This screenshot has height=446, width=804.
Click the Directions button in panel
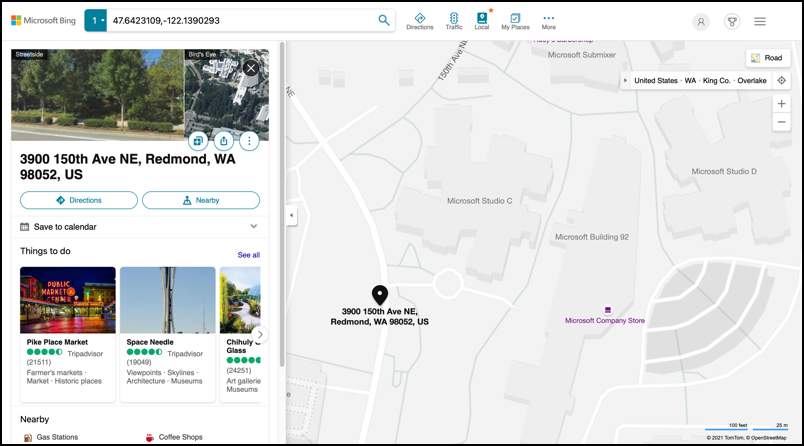pyautogui.click(x=79, y=200)
